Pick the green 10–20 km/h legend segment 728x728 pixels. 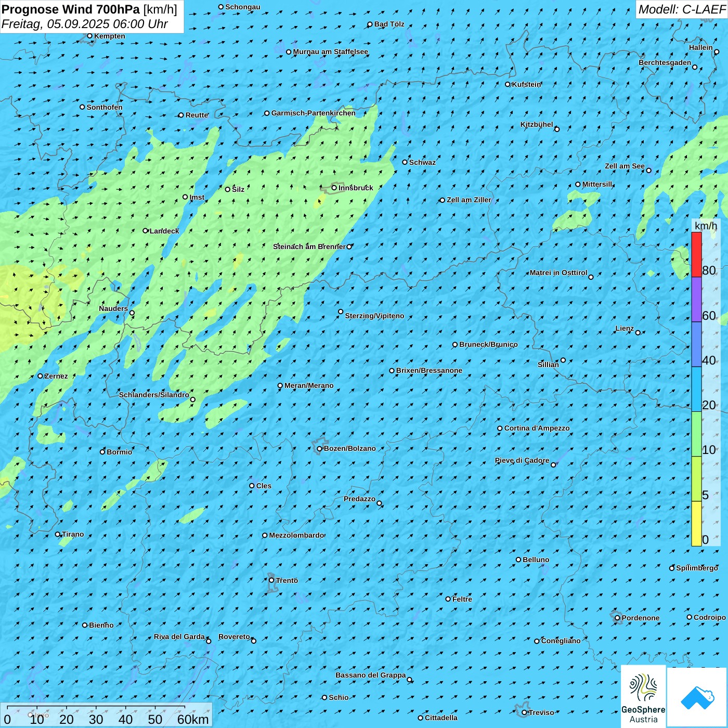(x=696, y=434)
